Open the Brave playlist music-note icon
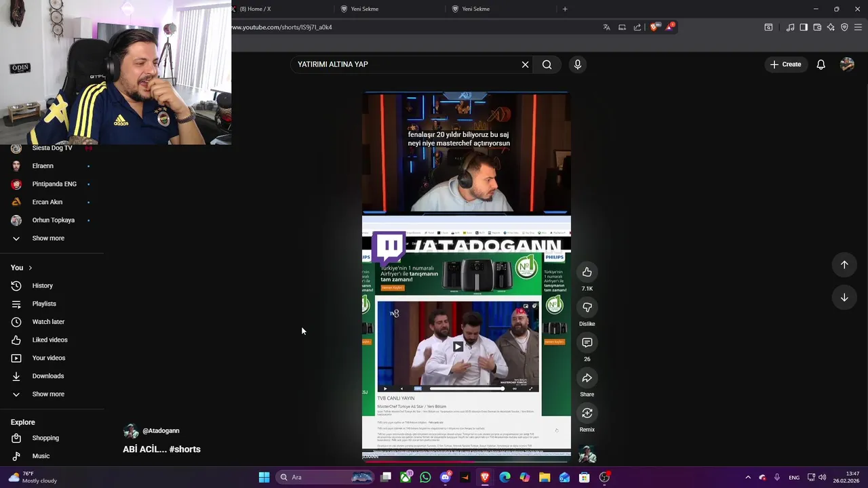The image size is (868, 488). [x=790, y=27]
